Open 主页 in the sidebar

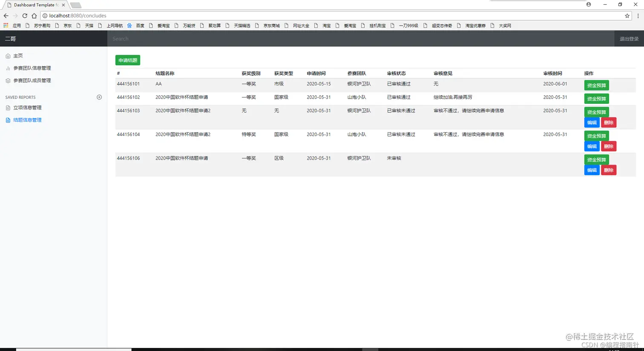click(18, 56)
